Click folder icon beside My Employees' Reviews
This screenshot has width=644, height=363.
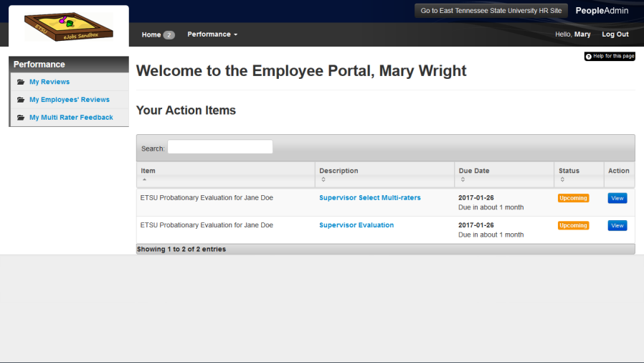click(21, 100)
